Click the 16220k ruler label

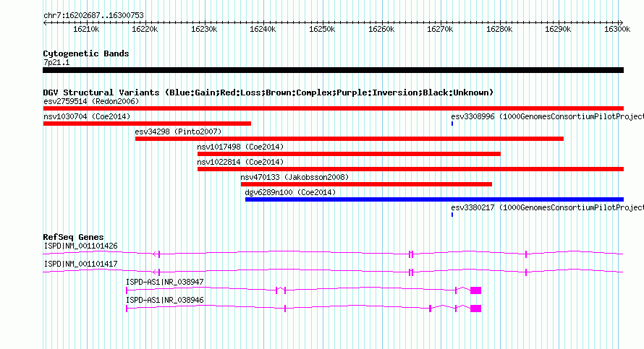click(145, 30)
